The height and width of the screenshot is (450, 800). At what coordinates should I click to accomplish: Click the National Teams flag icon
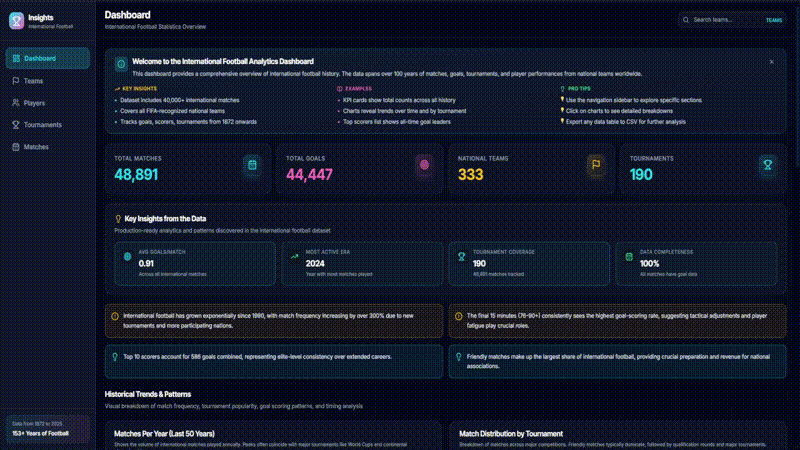(596, 165)
